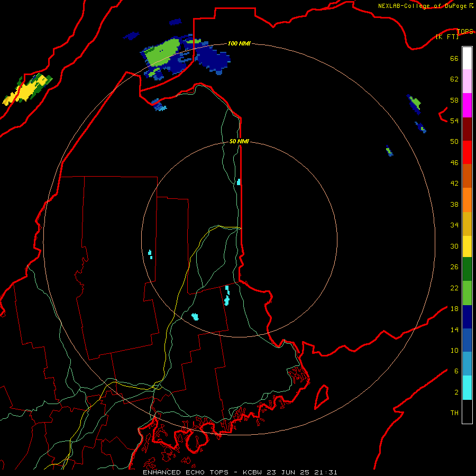This screenshot has width=476, height=476.
Task: Click the '50 NMI' range ring label
Action: click(x=239, y=141)
